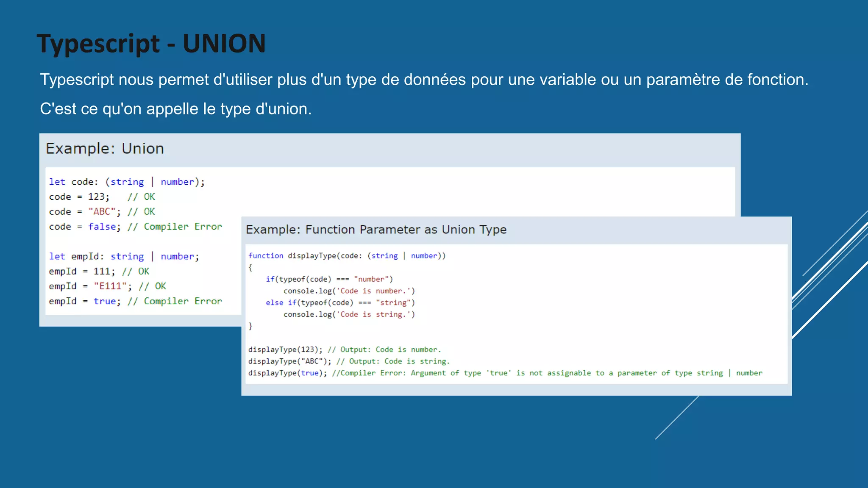Click the line 'displayType("ABC"); // Output: Code is string.'
This screenshot has width=868, height=488.
(x=349, y=361)
